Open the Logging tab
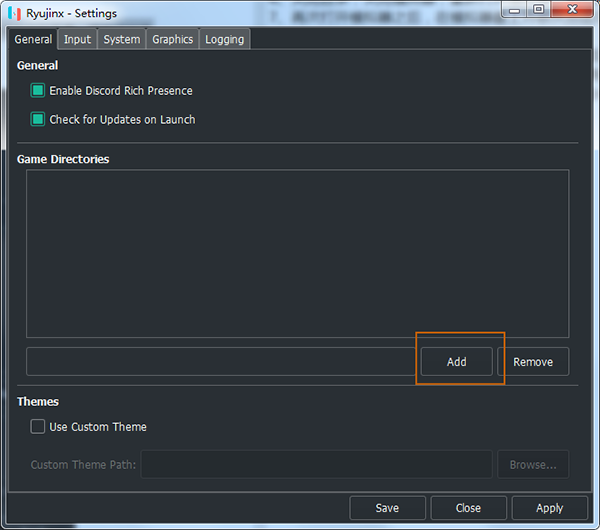Screen dimensions: 600x530 225,39
